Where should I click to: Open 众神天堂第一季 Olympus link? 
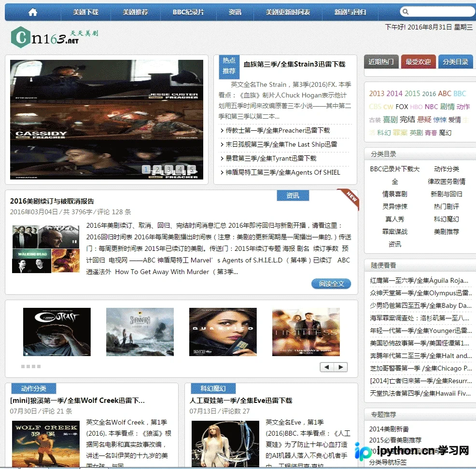tap(421, 293)
